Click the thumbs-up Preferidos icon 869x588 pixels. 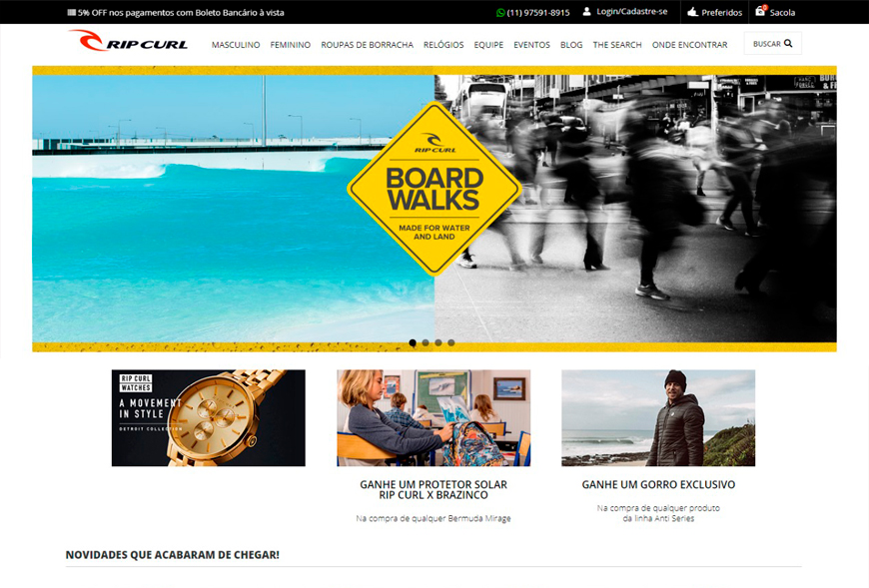[x=693, y=12]
